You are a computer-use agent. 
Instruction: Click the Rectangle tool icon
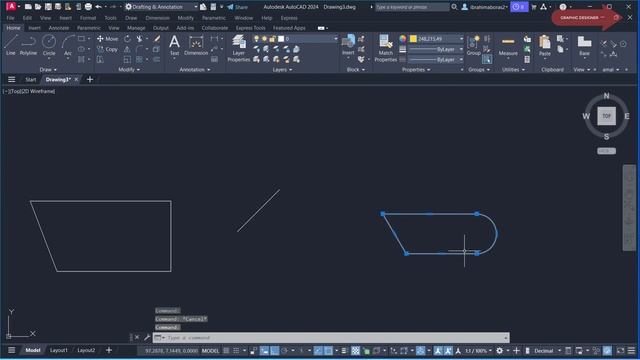82,39
